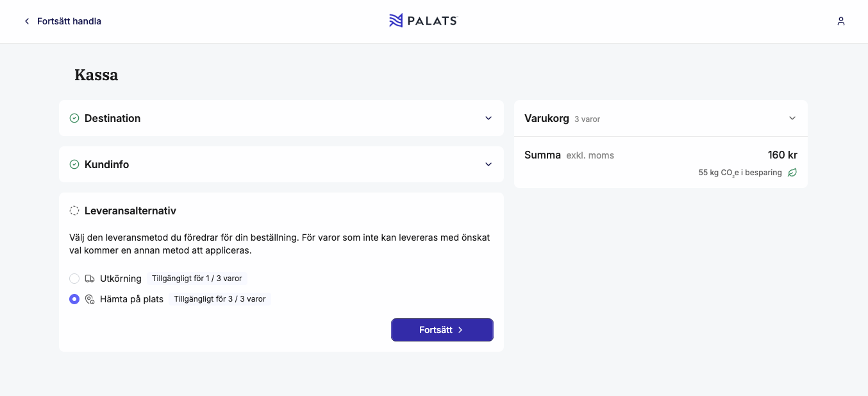Expand the Destination section chevron
The image size is (868, 396).
(x=488, y=118)
